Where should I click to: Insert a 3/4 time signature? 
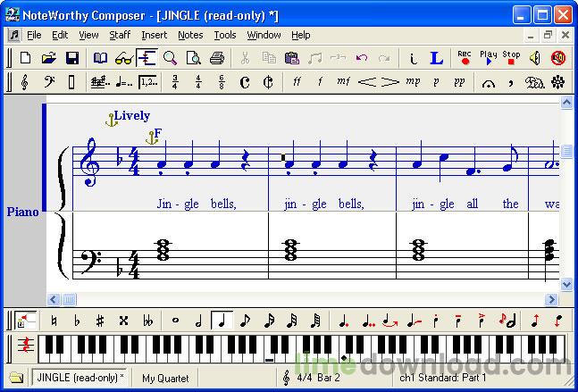point(175,82)
